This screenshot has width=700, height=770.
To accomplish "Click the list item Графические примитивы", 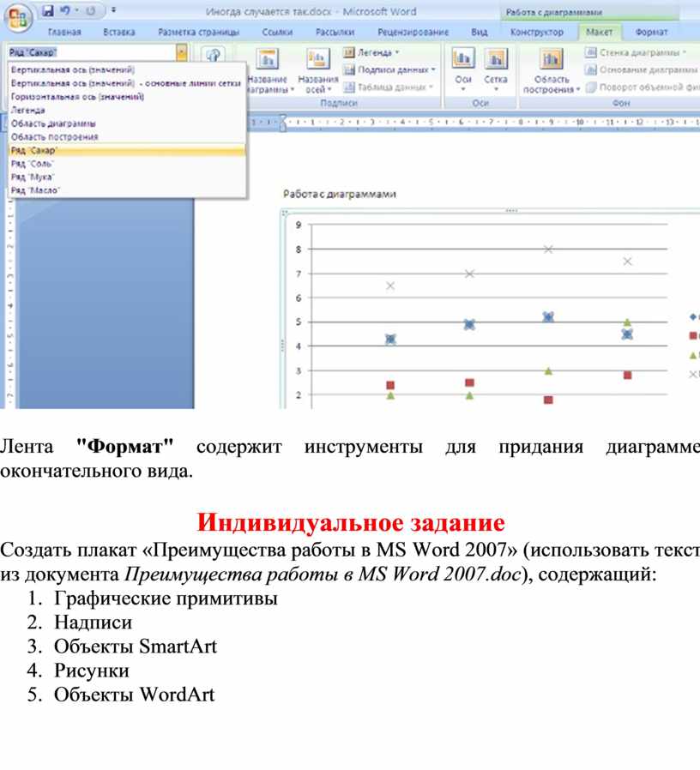I will 166,599.
